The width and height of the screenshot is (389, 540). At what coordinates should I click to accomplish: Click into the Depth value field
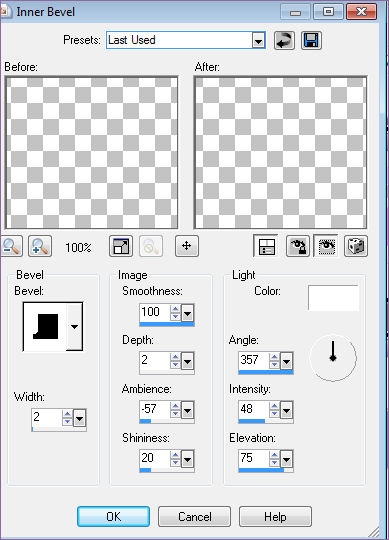pyautogui.click(x=155, y=361)
